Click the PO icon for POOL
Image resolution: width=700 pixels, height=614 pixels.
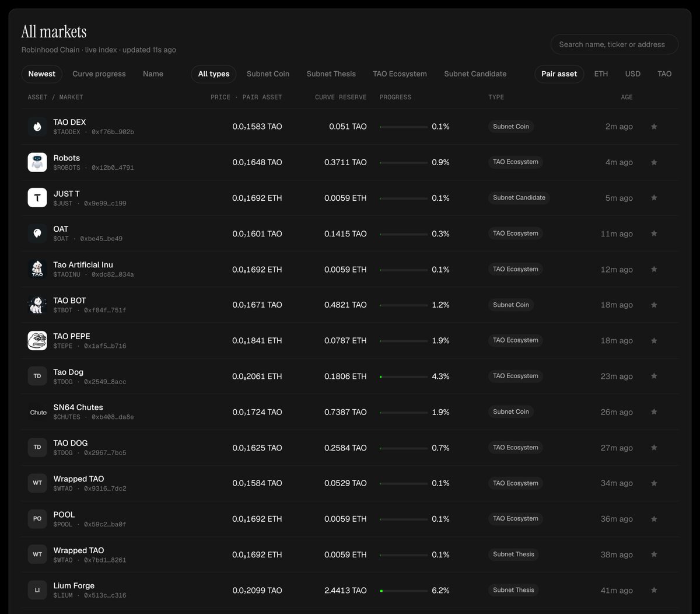point(37,519)
